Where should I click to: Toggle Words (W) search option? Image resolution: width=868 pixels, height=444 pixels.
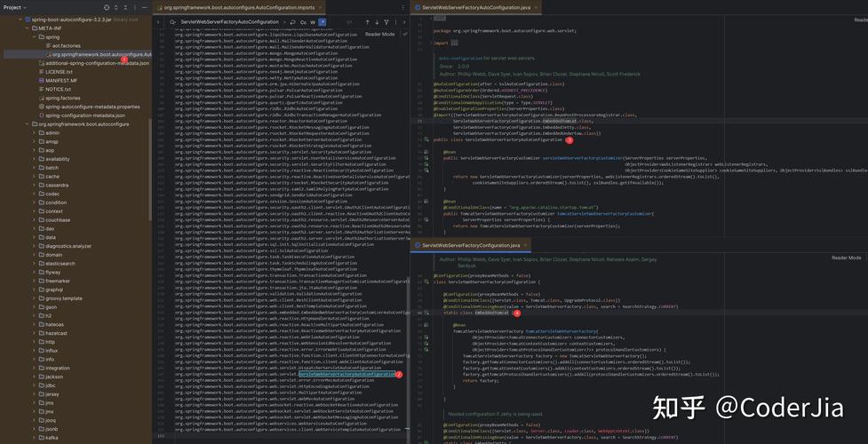[314, 22]
